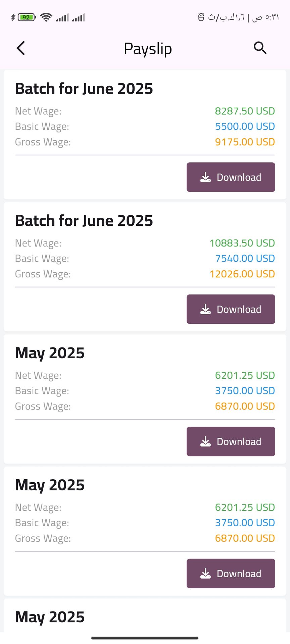The height and width of the screenshot is (644, 290).
Task: Tap the Wi-Fi icon in status bar
Action: [46, 17]
